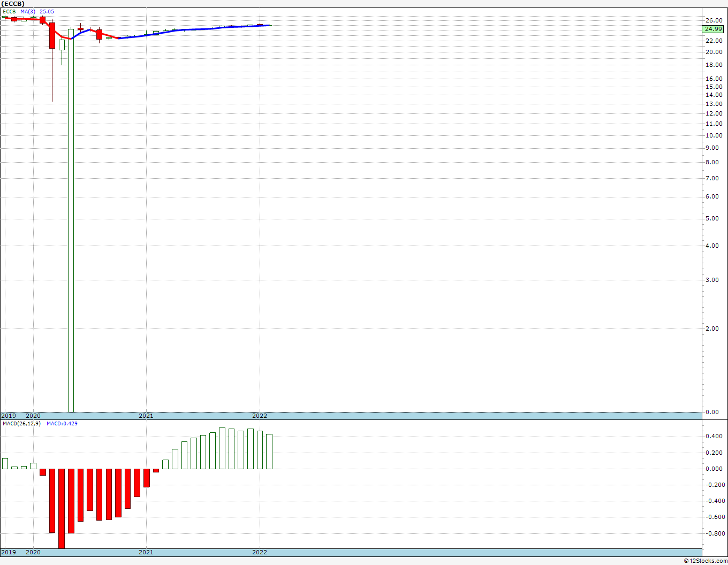This screenshot has height=565, width=728.
Task: Click the 26.00 price axis label
Action: tap(714, 20)
